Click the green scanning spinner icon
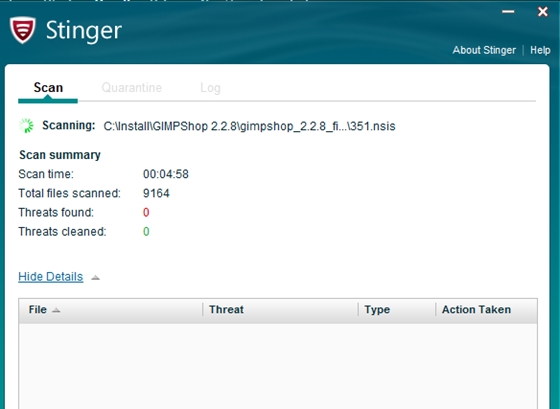560x409 pixels. (26, 126)
